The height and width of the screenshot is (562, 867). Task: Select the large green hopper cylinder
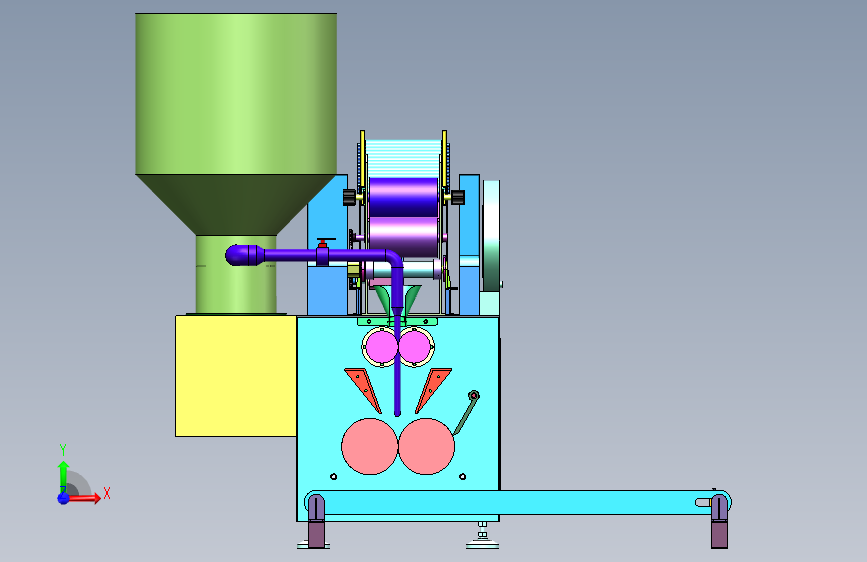pos(236,93)
